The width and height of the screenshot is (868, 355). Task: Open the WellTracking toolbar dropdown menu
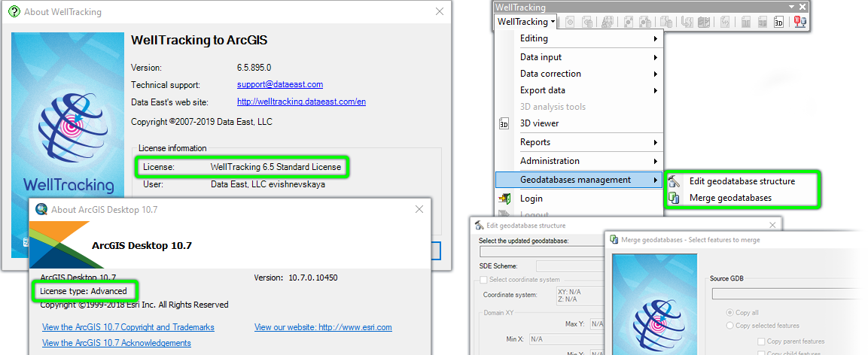(525, 22)
